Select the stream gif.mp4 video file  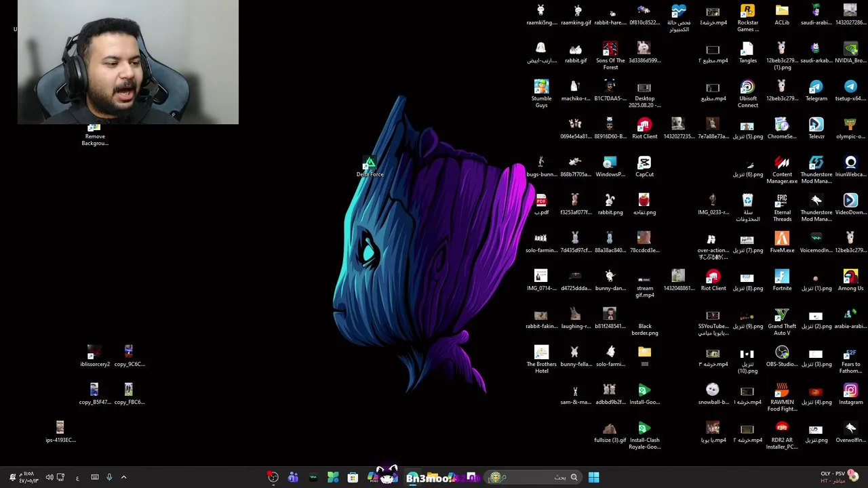pyautogui.click(x=644, y=283)
